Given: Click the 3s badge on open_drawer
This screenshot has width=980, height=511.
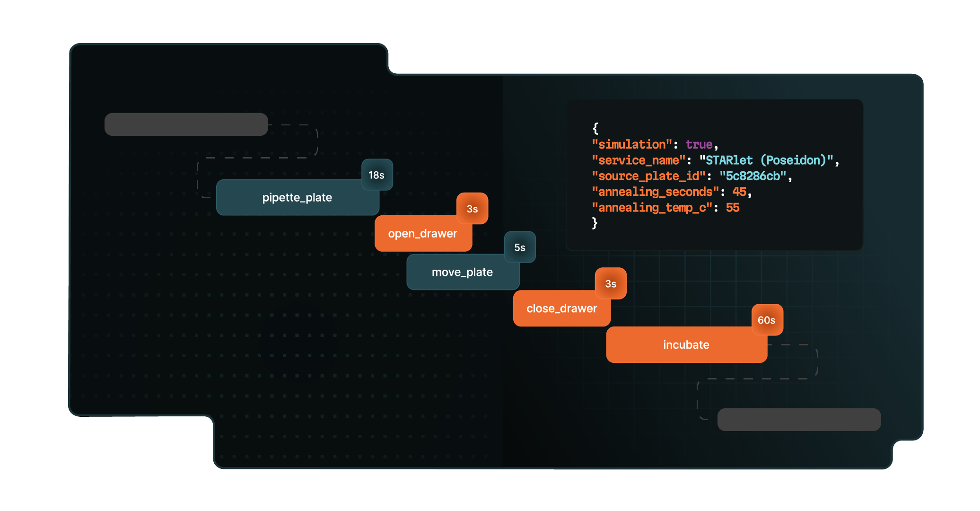Looking at the screenshot, I should tap(472, 208).
